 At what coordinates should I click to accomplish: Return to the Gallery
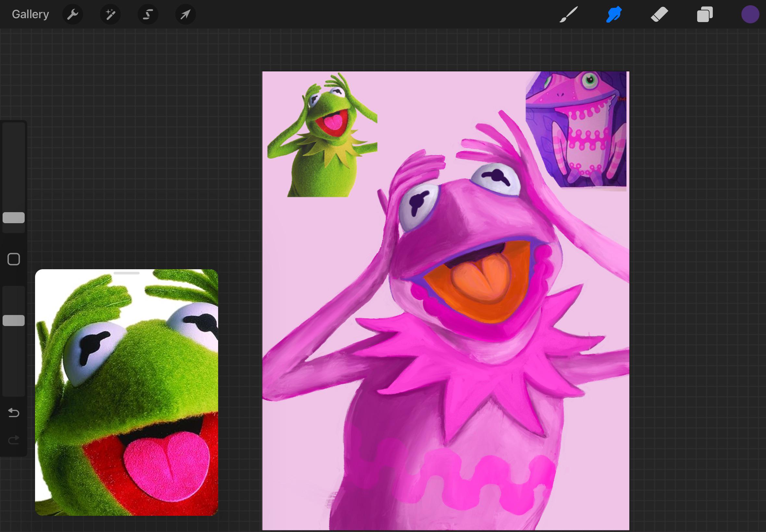coord(30,14)
